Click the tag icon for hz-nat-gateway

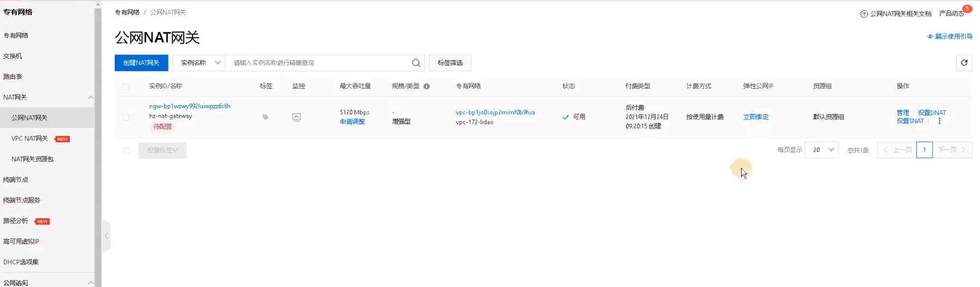(x=266, y=117)
